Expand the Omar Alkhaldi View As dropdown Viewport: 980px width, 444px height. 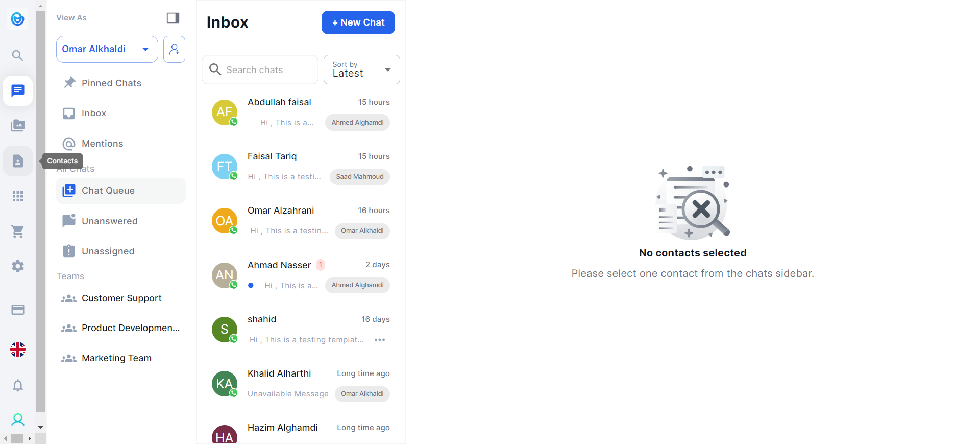pos(145,49)
